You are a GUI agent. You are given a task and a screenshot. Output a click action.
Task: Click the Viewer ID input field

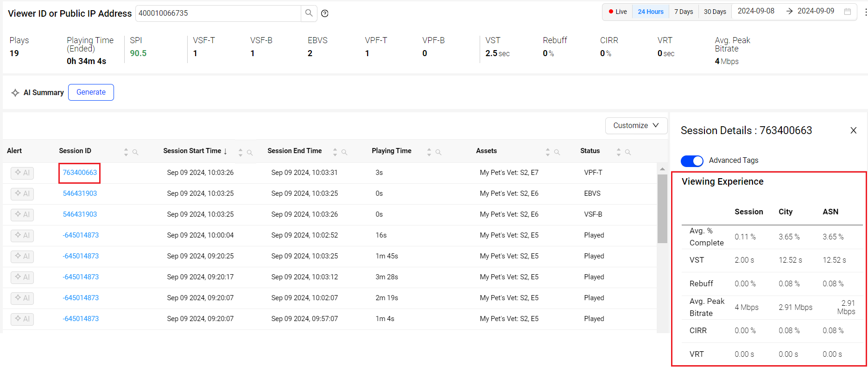(x=218, y=13)
